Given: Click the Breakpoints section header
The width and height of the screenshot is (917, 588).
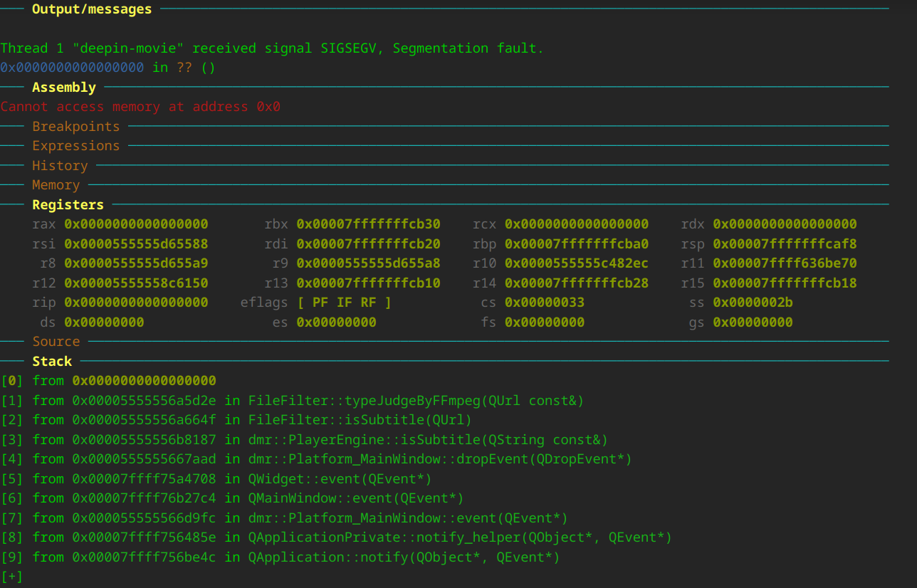Looking at the screenshot, I should point(75,127).
